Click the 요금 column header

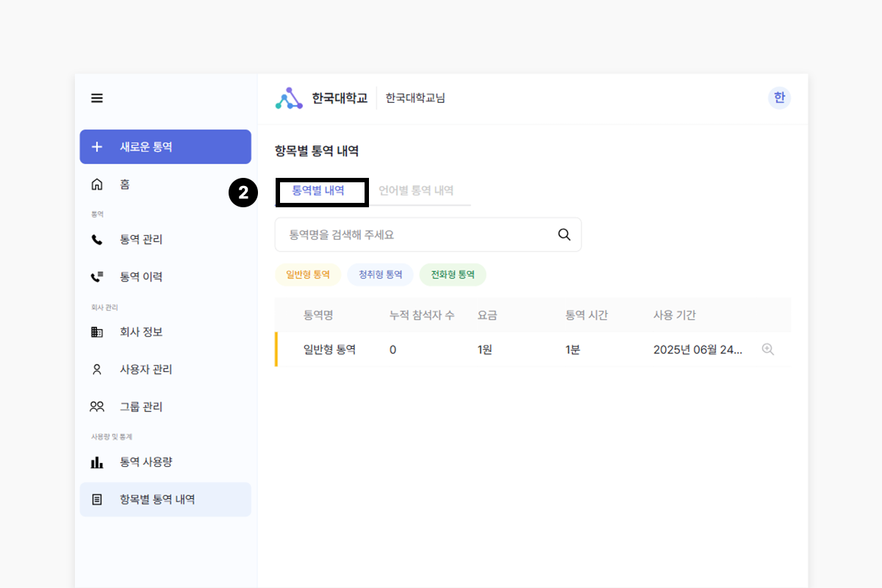(x=487, y=315)
